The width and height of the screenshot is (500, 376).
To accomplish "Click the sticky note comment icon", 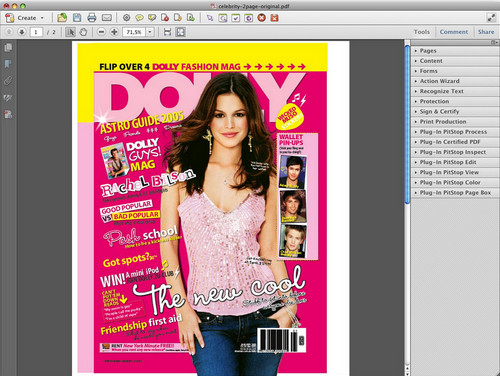I will [139, 18].
